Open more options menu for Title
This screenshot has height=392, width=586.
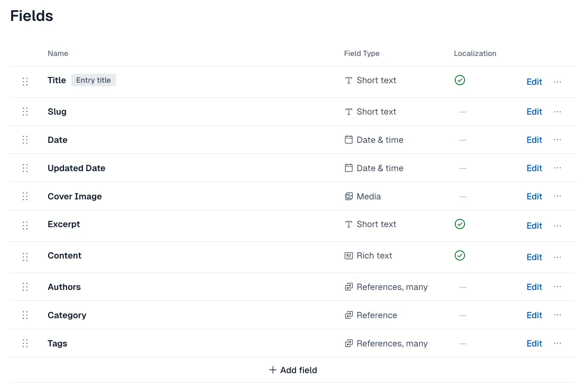point(558,82)
